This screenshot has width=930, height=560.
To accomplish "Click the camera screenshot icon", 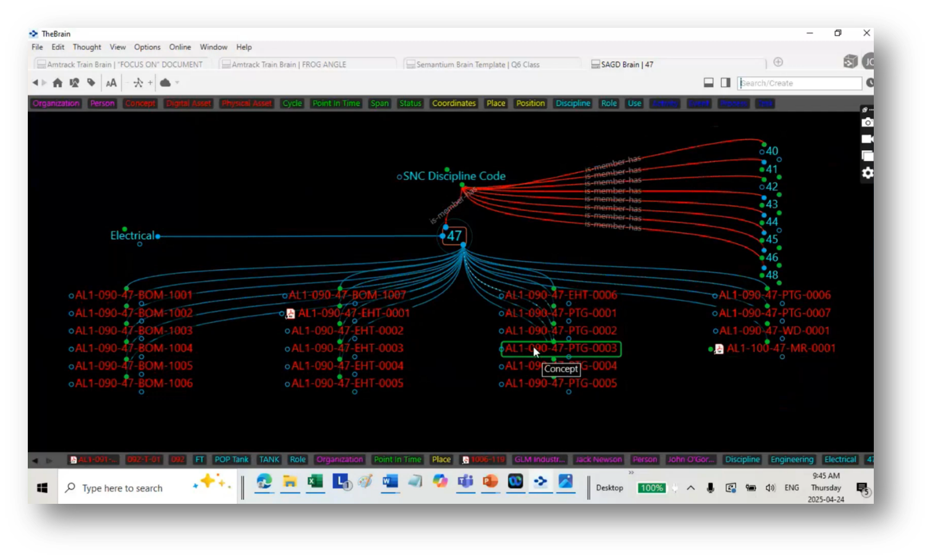I will tap(867, 122).
